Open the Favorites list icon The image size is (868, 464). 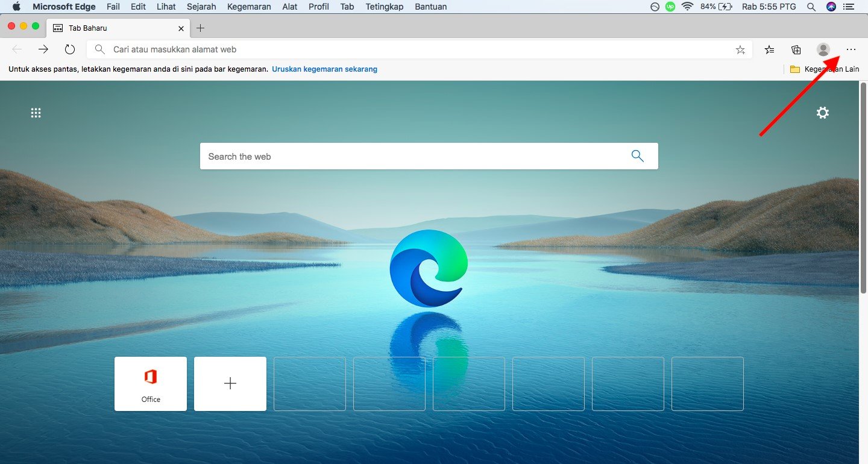[x=769, y=49]
